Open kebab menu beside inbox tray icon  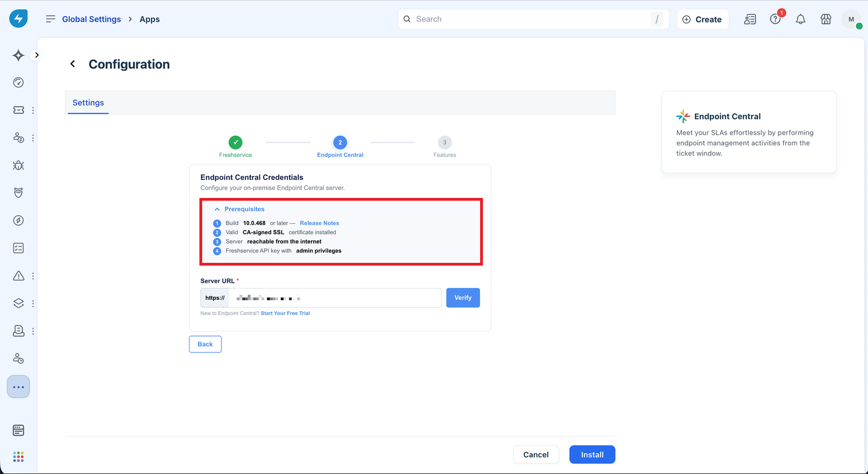pos(33,331)
